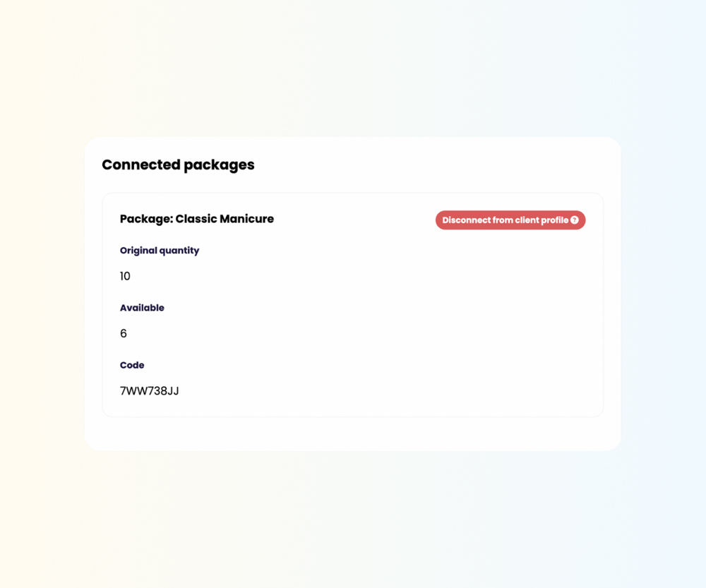
Task: Click the word "Classic" in package title
Action: (196, 219)
